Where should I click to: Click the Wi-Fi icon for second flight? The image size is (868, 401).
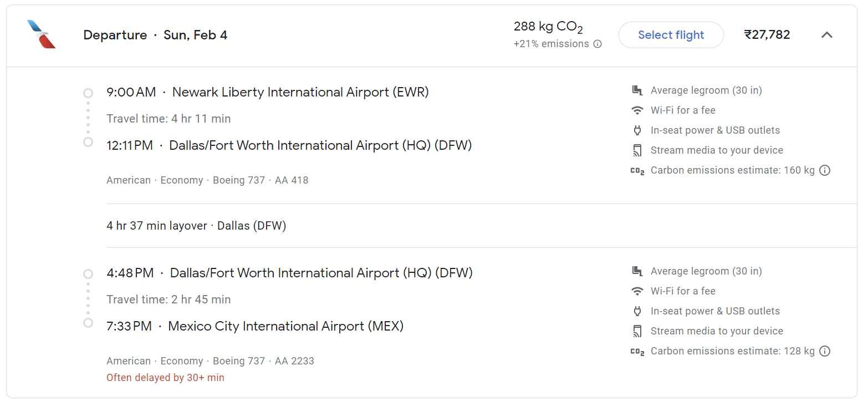pyautogui.click(x=637, y=291)
